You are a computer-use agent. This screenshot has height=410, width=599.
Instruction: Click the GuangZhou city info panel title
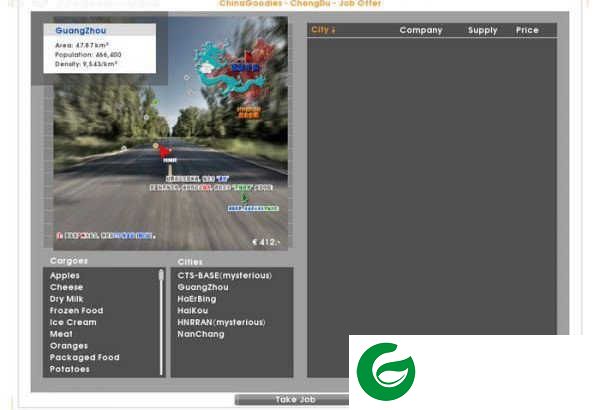click(81, 31)
